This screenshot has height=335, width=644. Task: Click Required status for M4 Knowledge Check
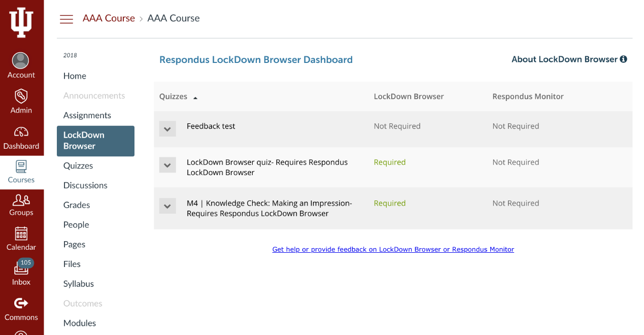point(390,204)
